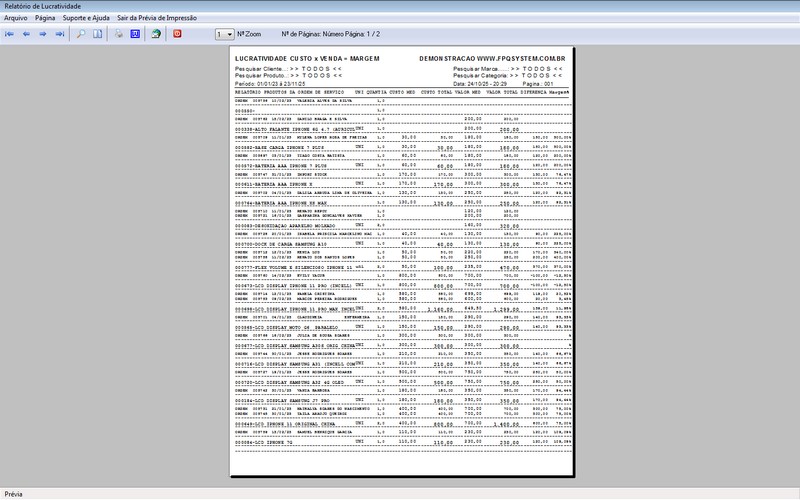Click the WWW.FPQSYSTEM.COM.BR text in report header

click(521, 59)
